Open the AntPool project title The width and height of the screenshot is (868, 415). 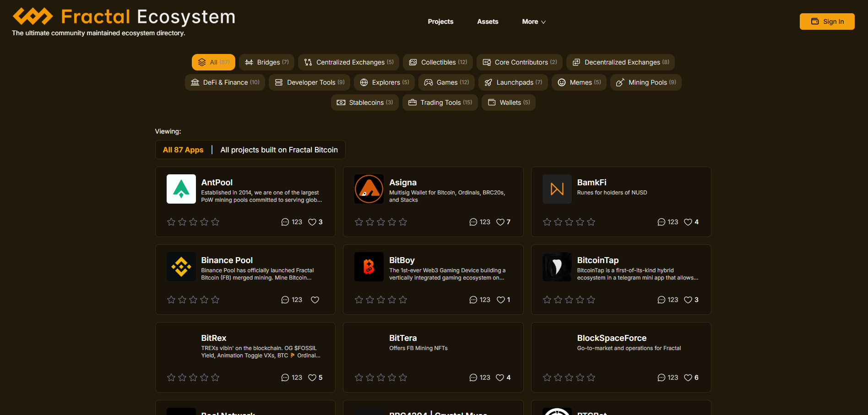pos(217,183)
